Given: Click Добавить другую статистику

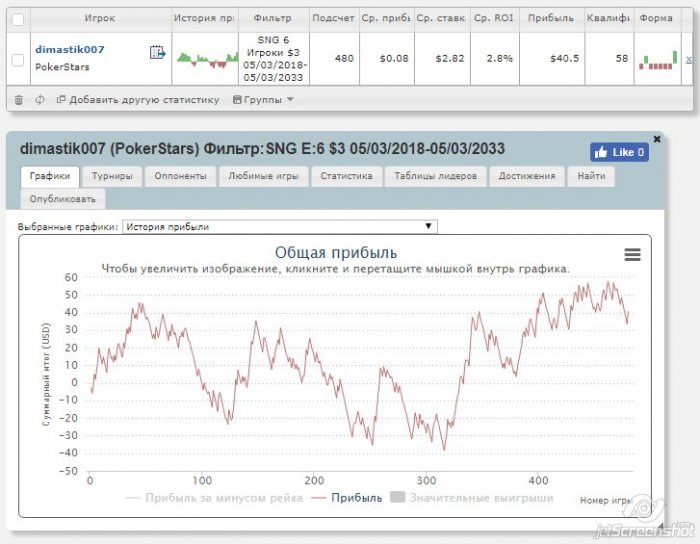Looking at the screenshot, I should click(x=138, y=100).
